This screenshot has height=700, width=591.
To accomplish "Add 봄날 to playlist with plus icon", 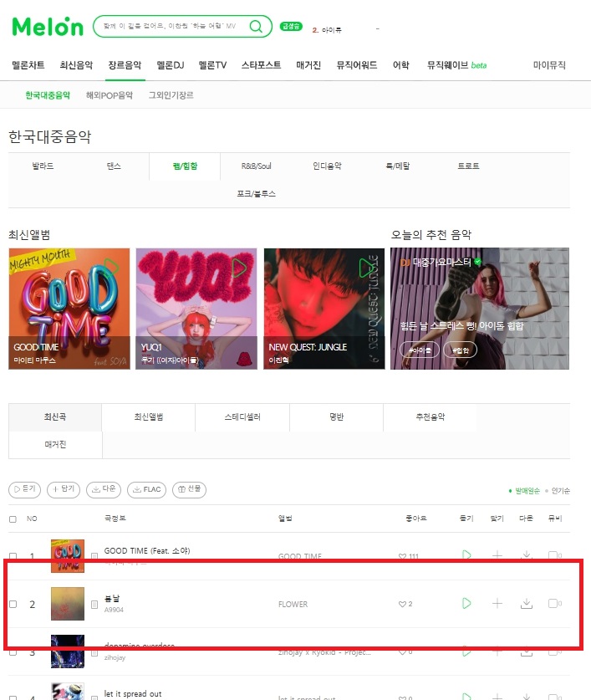I will pos(497,604).
